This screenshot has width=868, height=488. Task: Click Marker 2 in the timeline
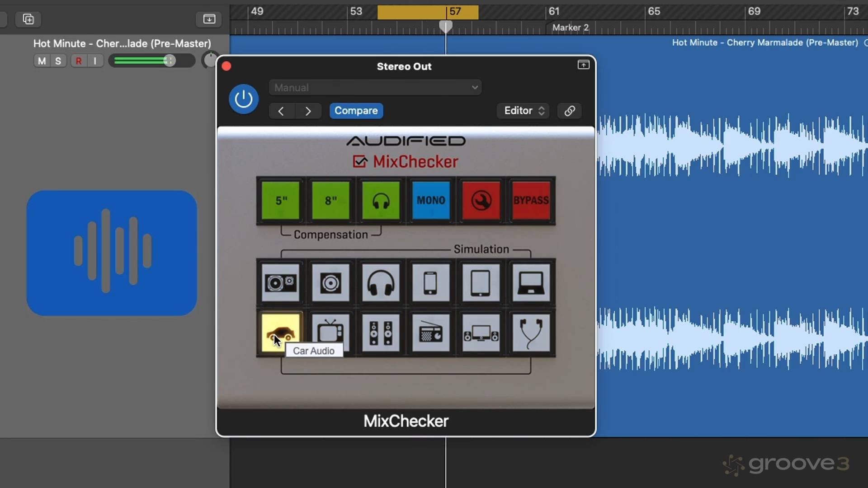point(570,28)
